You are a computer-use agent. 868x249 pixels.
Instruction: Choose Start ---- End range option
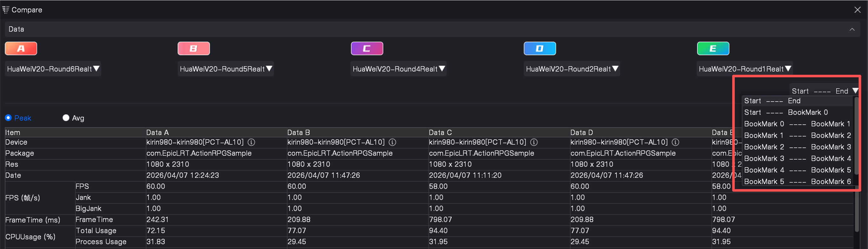coord(797,101)
